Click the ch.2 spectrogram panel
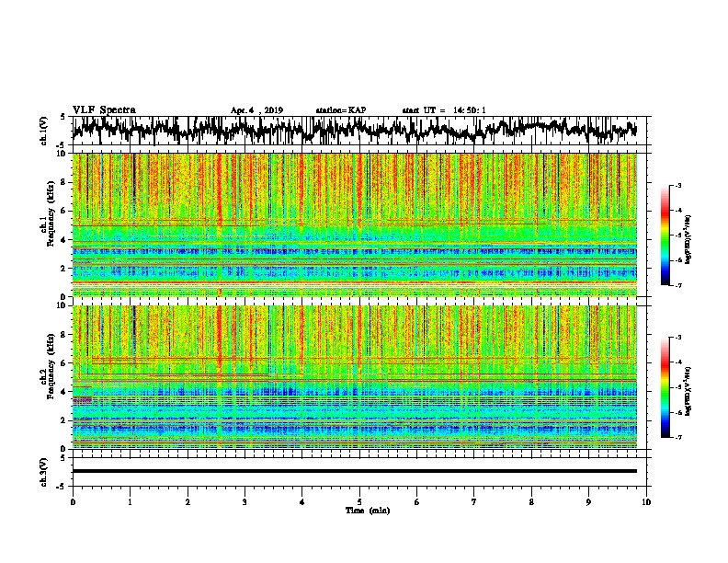Image resolution: width=728 pixels, height=563 pixels. point(355,377)
